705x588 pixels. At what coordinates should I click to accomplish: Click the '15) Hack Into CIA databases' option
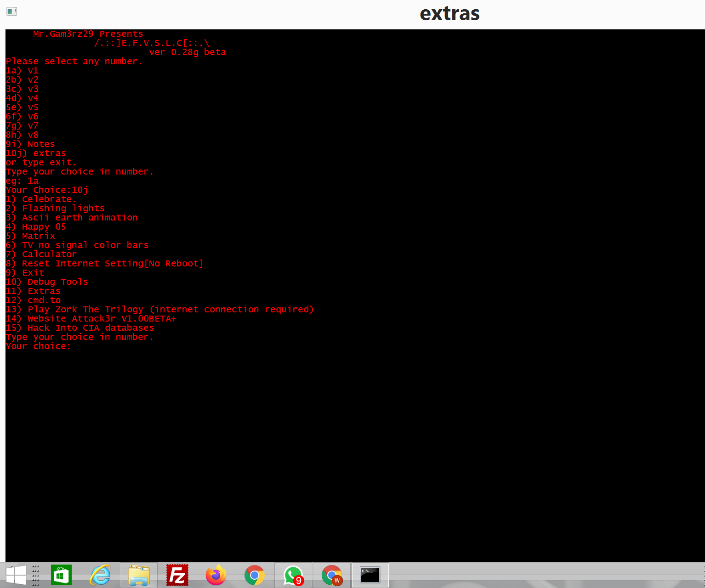click(x=80, y=328)
